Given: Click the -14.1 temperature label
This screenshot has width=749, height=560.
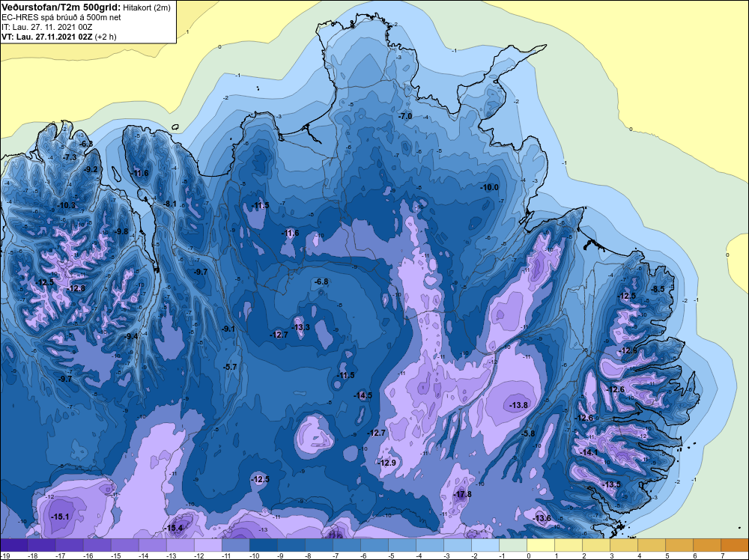Looking at the screenshot, I should pyautogui.click(x=589, y=453).
